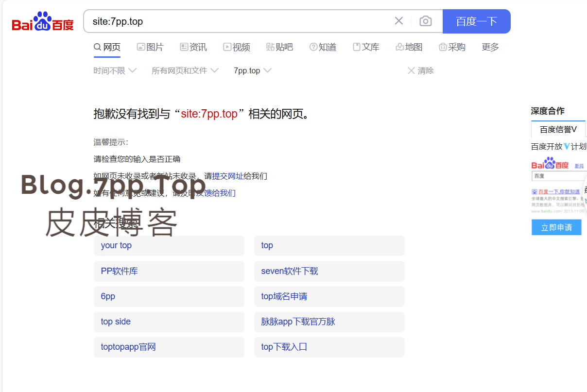This screenshot has width=587, height=392.
Task: Click the 百度一下 search button
Action: tap(477, 21)
